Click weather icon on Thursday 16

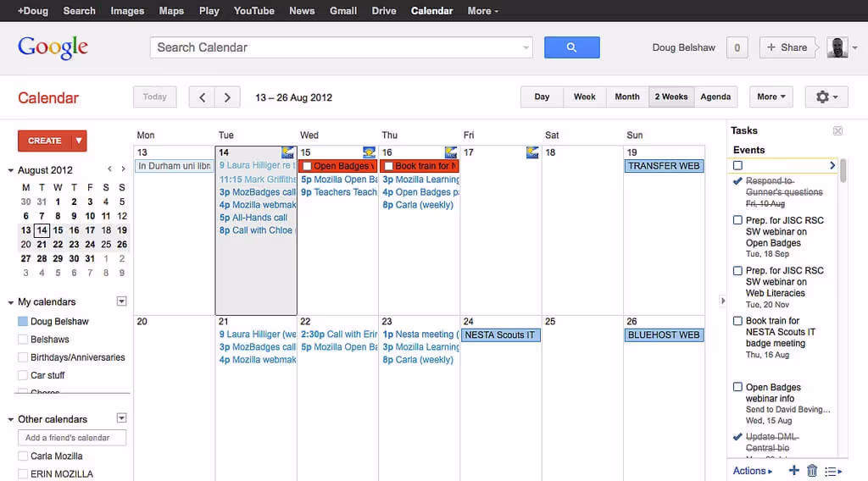click(x=451, y=152)
